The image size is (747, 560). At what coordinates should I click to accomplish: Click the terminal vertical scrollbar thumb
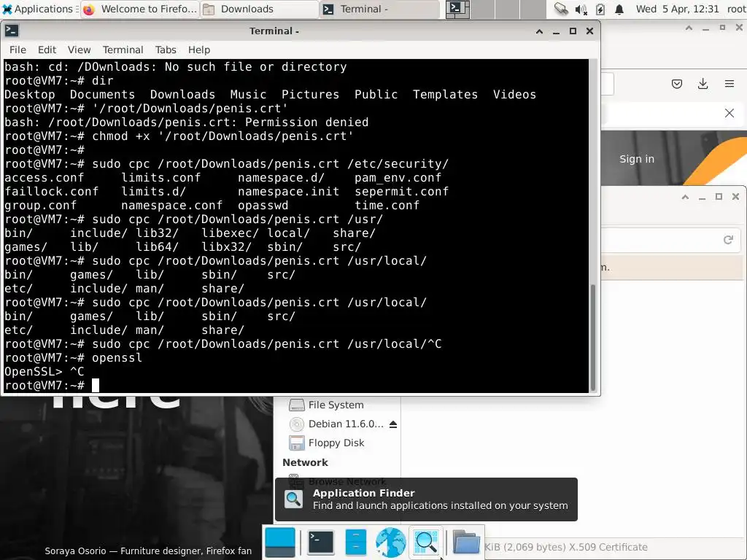[x=592, y=337]
